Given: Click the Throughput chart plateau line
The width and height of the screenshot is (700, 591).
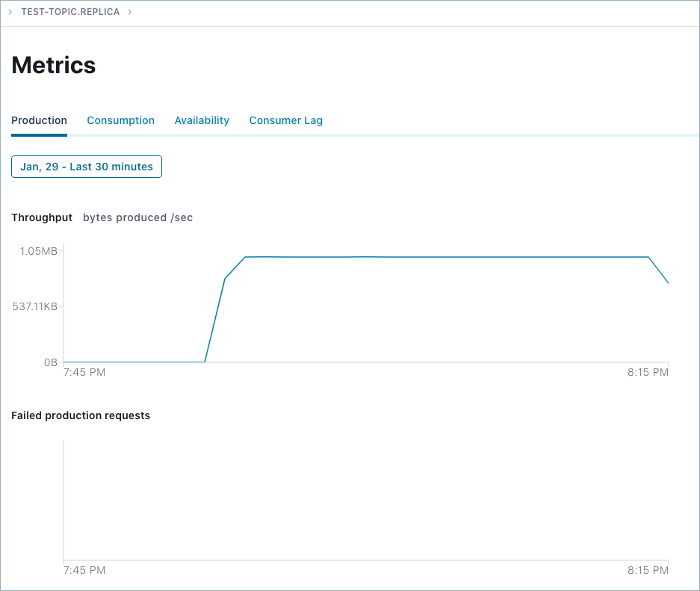Looking at the screenshot, I should [447, 257].
